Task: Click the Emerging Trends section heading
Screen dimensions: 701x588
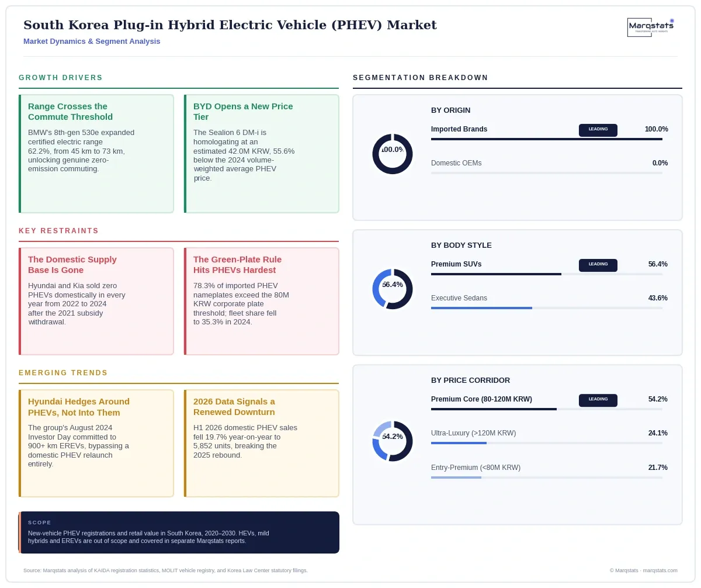Action: coord(63,373)
